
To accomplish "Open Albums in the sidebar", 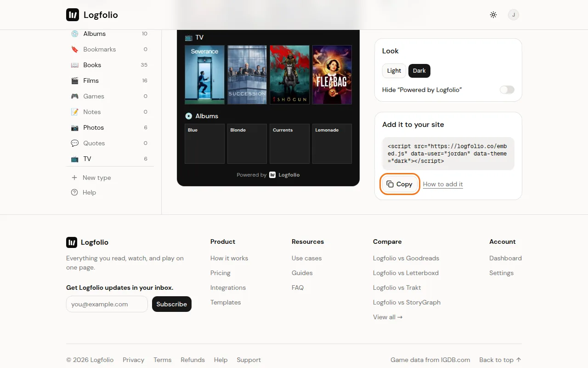I will 109,34.
